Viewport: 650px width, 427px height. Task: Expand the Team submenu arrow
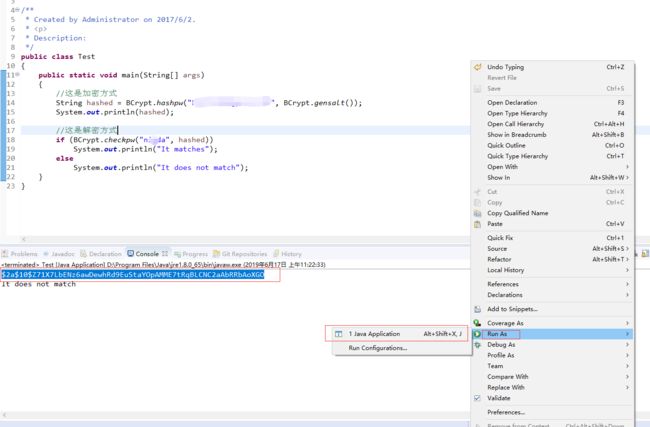627,366
